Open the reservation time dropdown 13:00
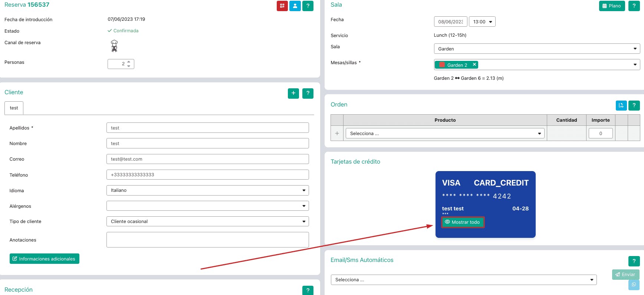 (482, 22)
